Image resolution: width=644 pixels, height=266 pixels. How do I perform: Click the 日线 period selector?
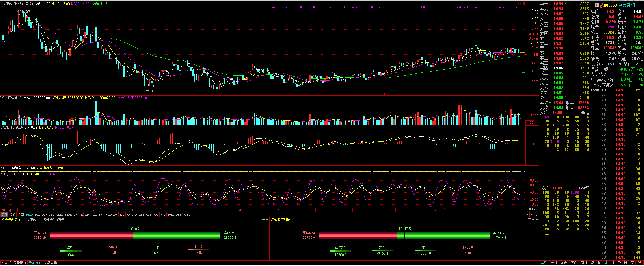[532, 210]
